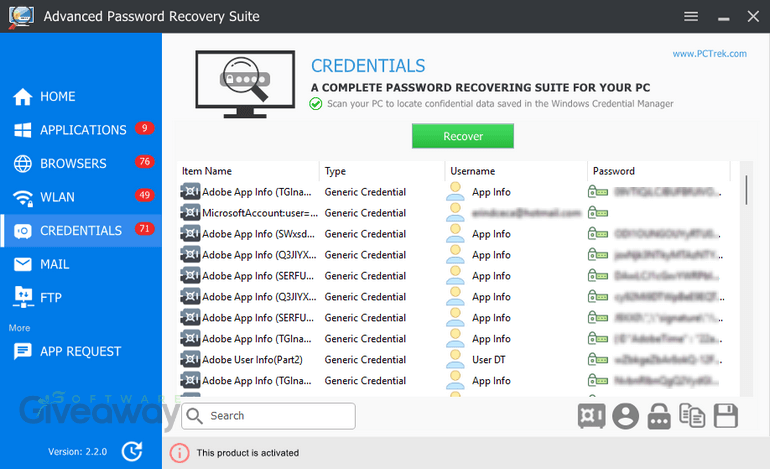This screenshot has height=469, width=770.
Task: Open the www.PCTrek.com link
Action: pyautogui.click(x=709, y=54)
